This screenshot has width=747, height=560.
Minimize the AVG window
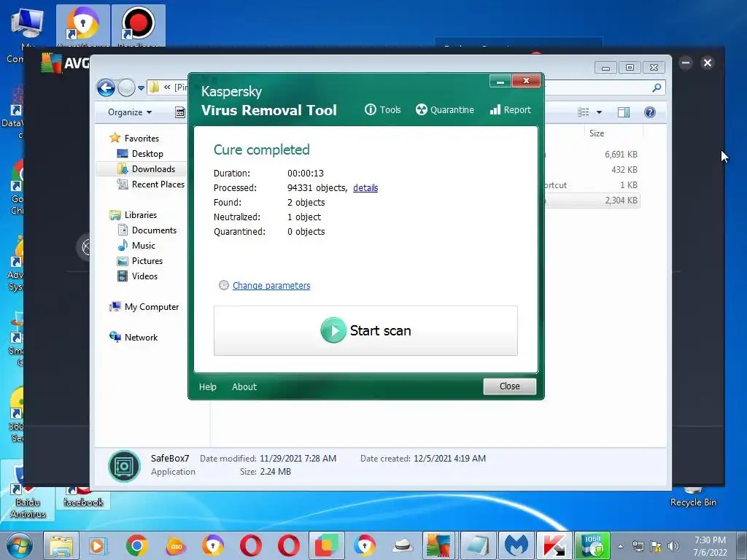[686, 63]
